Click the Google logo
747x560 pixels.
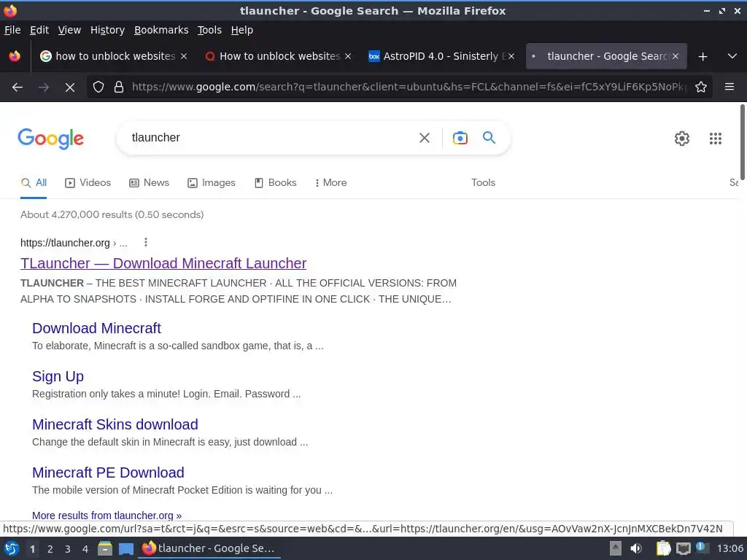[51, 139]
